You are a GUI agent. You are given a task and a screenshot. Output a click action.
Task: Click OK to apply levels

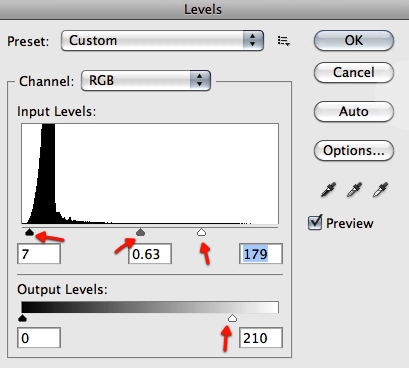pos(354,41)
